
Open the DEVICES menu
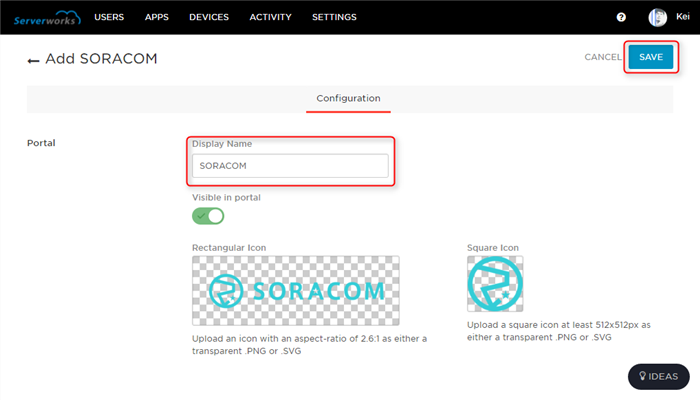coord(209,17)
